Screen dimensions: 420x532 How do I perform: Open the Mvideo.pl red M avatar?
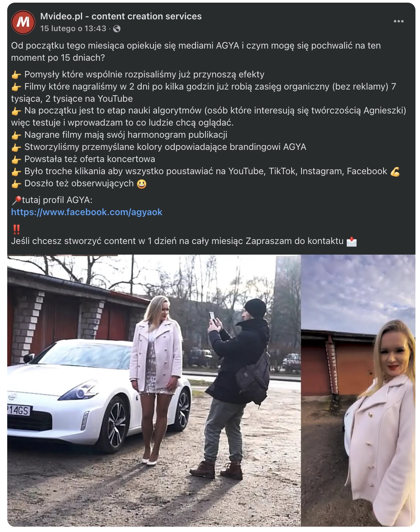23,22
